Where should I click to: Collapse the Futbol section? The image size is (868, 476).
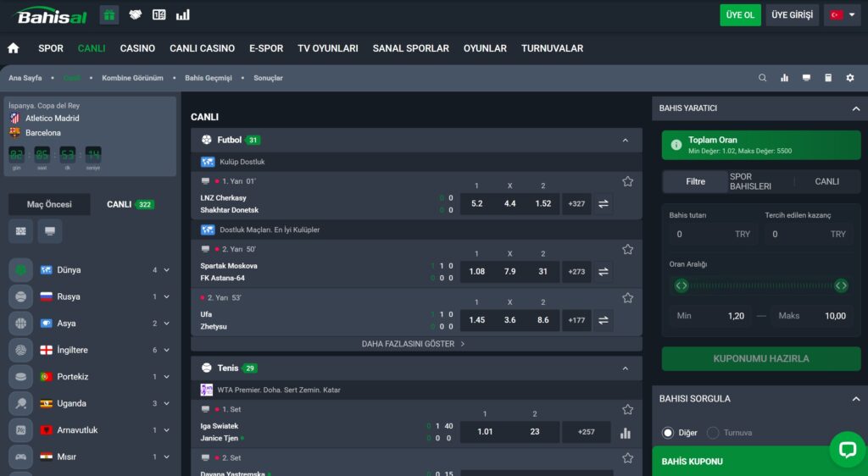click(x=626, y=140)
